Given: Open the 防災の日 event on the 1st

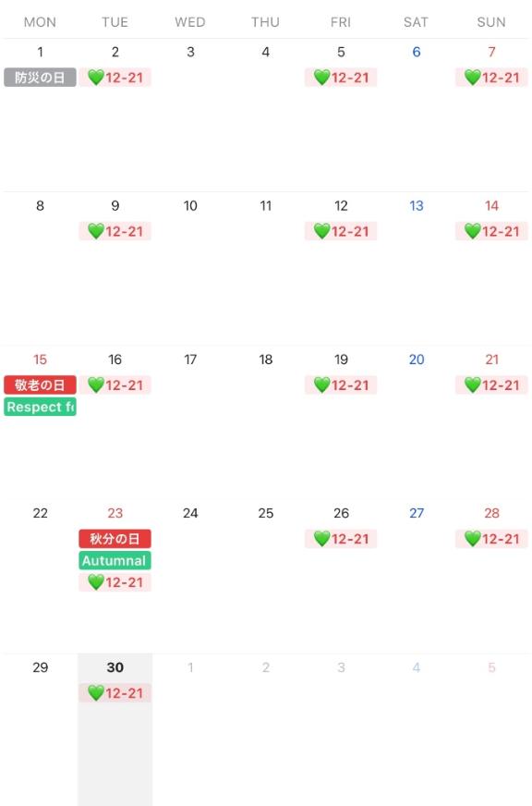Looking at the screenshot, I should point(40,78).
